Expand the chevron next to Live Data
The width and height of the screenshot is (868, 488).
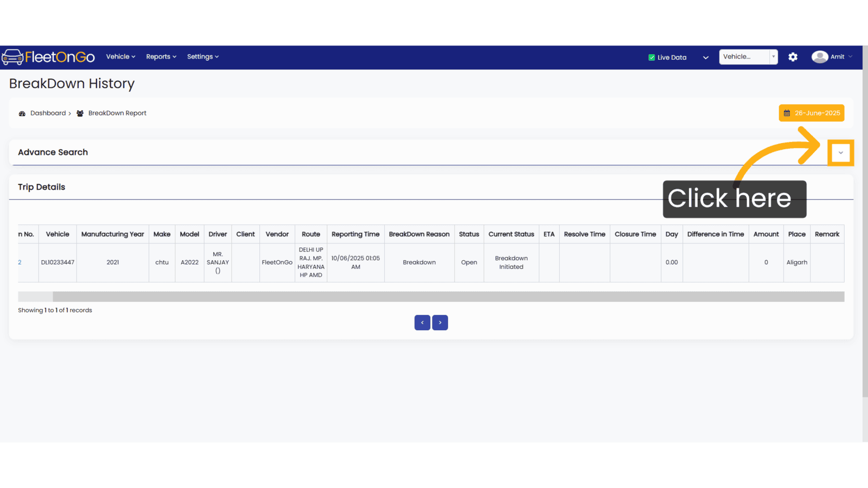click(706, 57)
